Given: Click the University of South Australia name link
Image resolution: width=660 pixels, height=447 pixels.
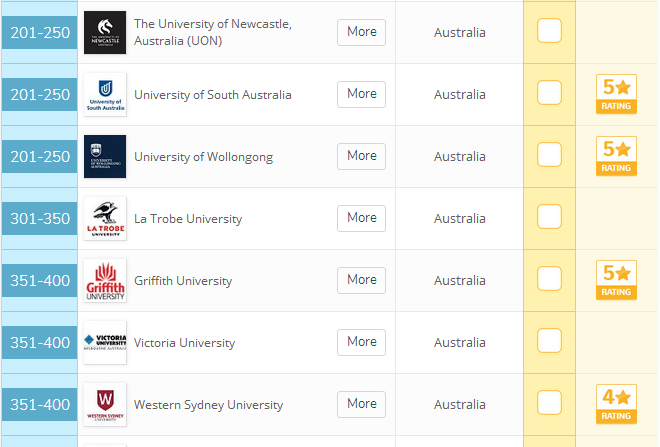Looking at the screenshot, I should (x=212, y=95).
